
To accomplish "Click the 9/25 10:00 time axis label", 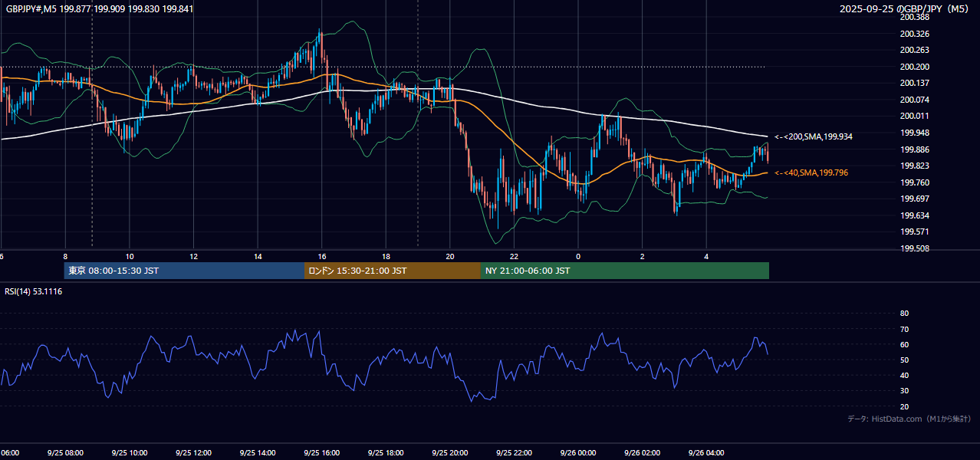I will coord(130,453).
